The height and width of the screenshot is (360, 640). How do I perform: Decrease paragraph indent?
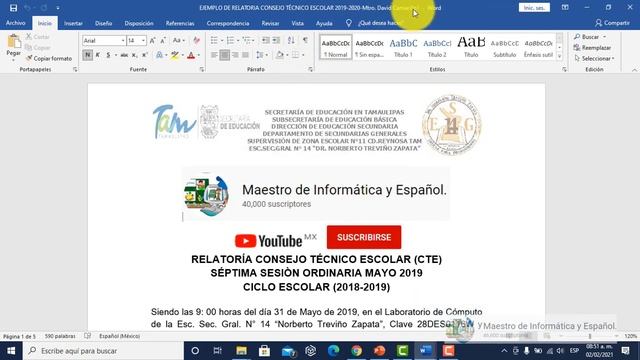coord(265,40)
